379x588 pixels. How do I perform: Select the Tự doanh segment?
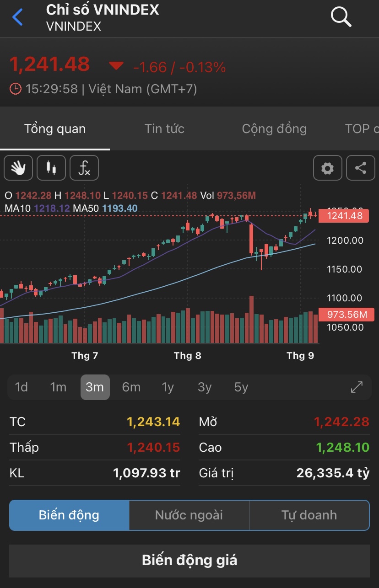tap(309, 515)
